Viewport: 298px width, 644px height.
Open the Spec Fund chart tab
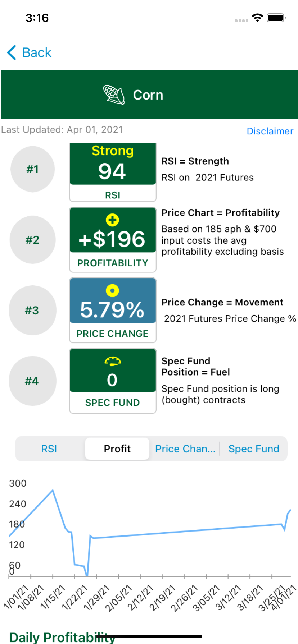click(x=254, y=449)
